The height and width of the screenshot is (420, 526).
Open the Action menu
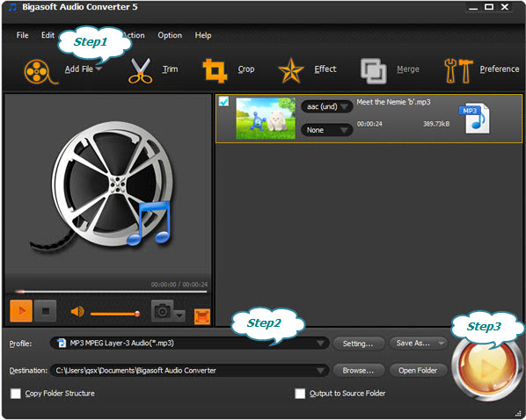point(134,35)
